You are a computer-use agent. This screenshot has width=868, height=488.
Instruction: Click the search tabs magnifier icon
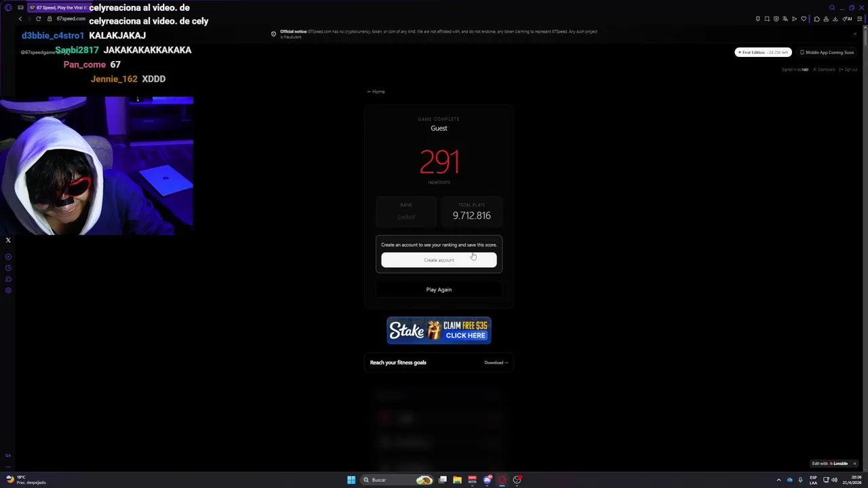[x=832, y=7]
